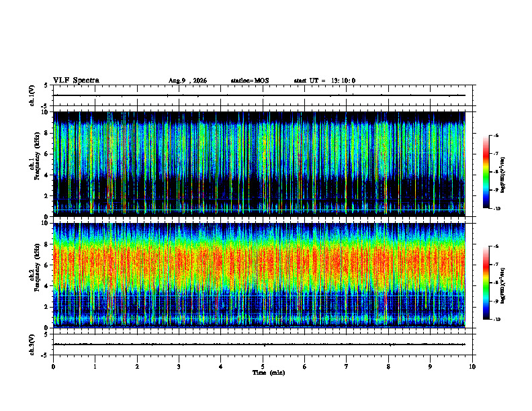
Task: Click time-axis tick label "7"
Action: (x=347, y=367)
